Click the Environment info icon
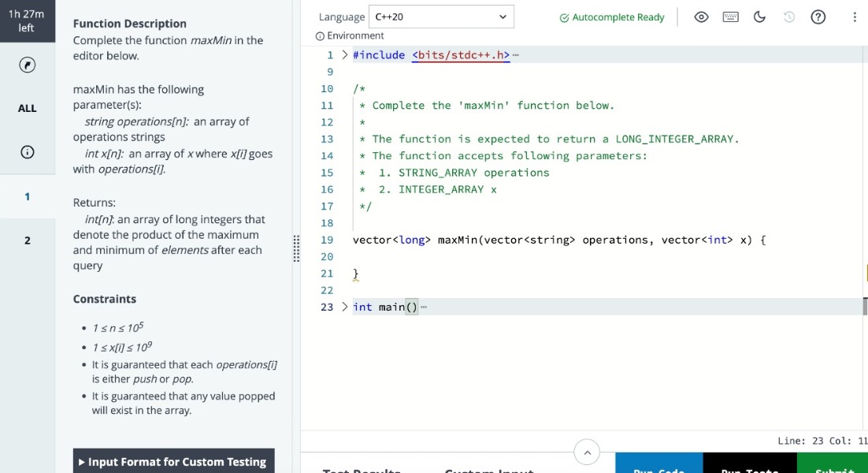The image size is (868, 473). click(320, 36)
